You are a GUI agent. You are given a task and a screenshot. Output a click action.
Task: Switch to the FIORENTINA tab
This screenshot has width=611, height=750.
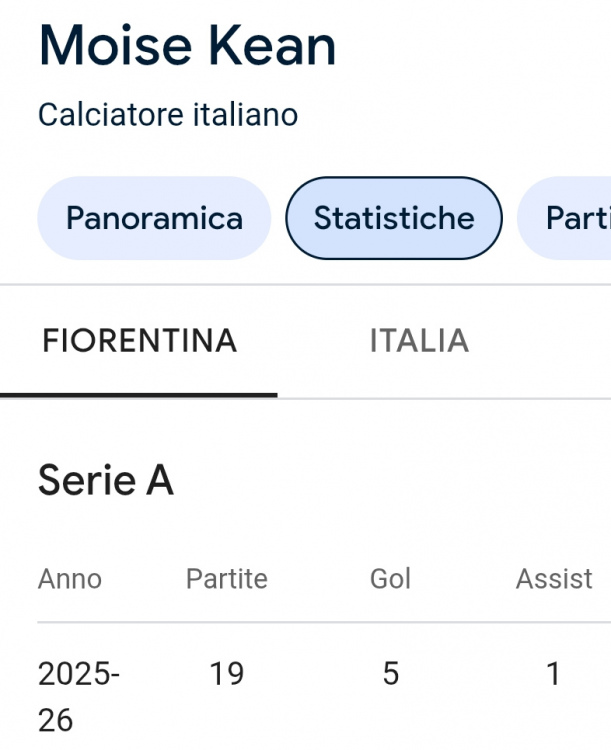click(139, 341)
